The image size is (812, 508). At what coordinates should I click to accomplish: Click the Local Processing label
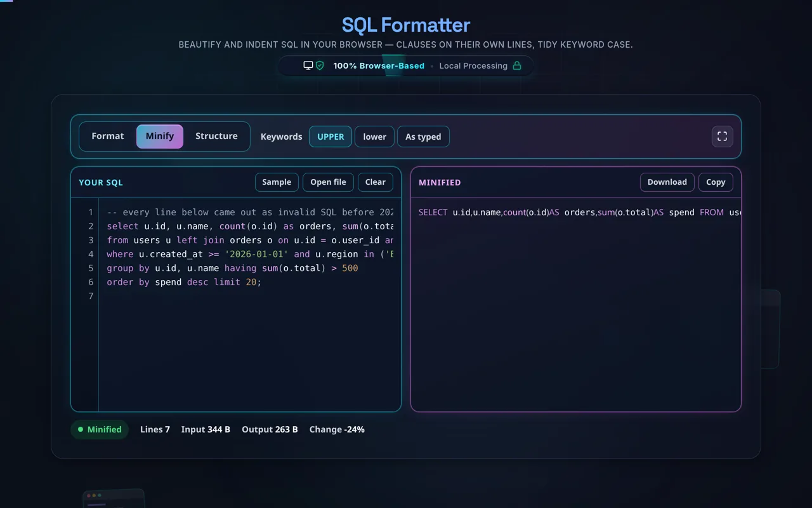tap(473, 65)
